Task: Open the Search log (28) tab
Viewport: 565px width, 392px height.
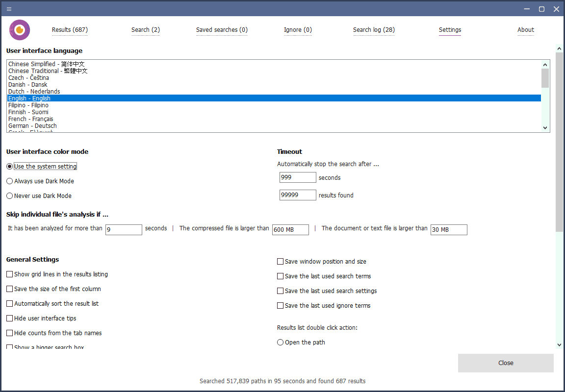Action: click(374, 30)
